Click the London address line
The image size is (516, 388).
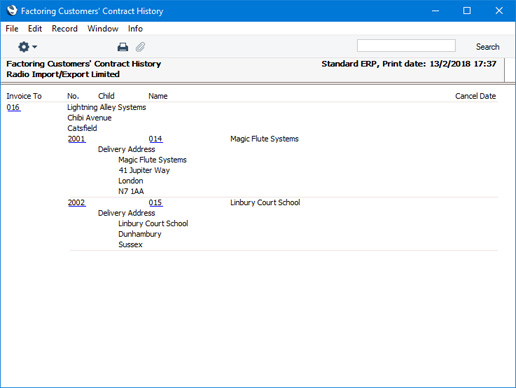131,181
